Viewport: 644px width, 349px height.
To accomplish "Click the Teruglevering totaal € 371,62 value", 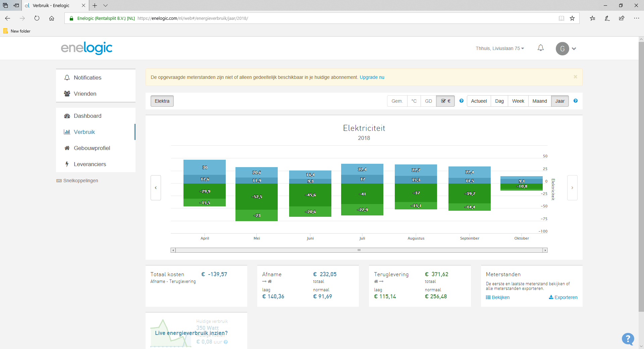I will (436, 274).
